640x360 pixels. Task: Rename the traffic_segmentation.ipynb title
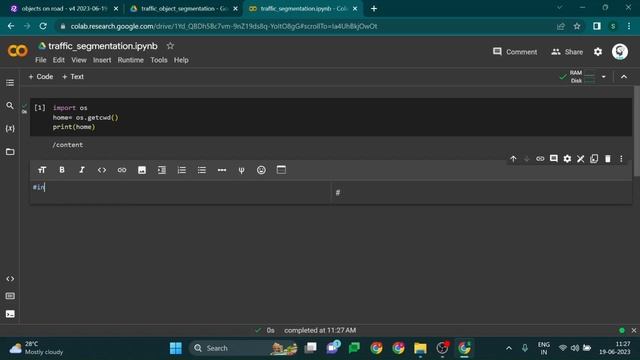coord(102,46)
